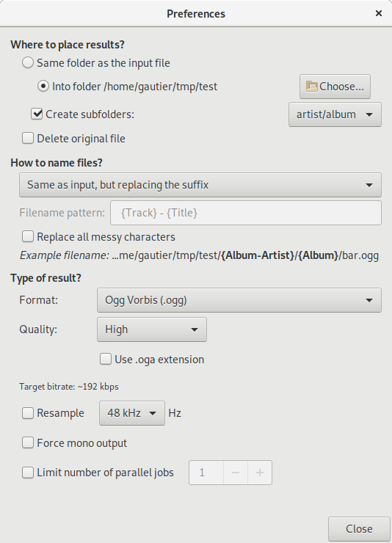Enable Limit number of parallel jobs
The width and height of the screenshot is (392, 543).
point(28,473)
